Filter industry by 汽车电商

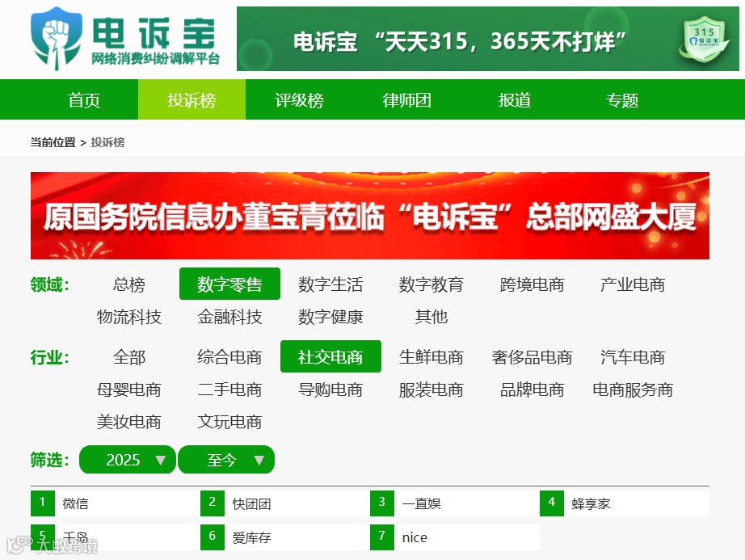633,356
